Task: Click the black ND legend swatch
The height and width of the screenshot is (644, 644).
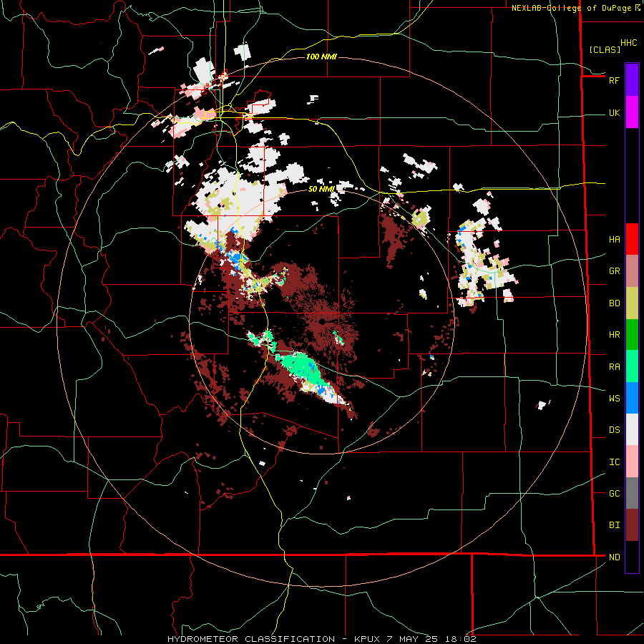Action: pos(632,557)
